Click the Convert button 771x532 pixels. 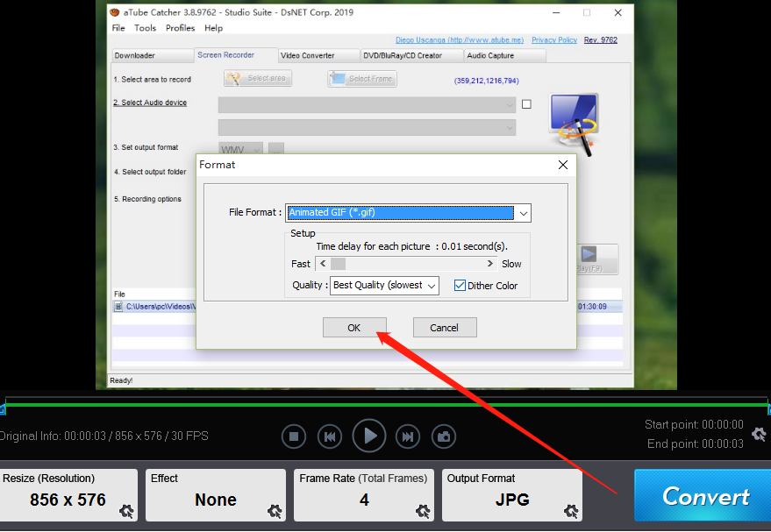(703, 495)
